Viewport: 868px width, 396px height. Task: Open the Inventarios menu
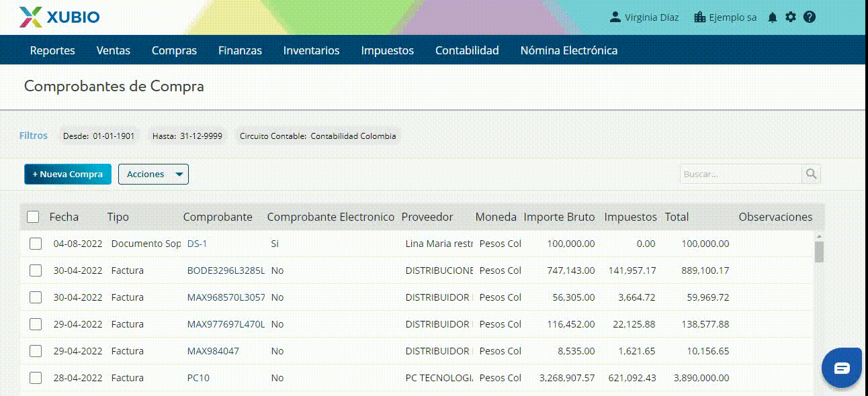tap(311, 50)
